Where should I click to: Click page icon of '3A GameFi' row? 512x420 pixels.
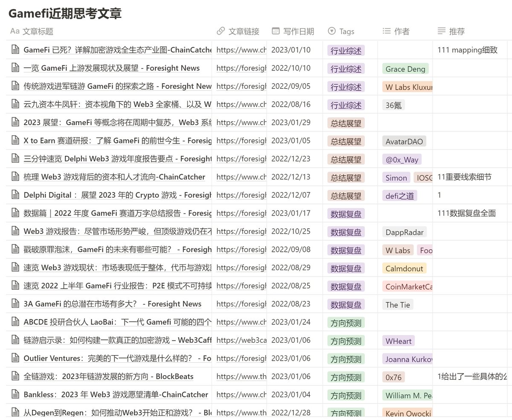(15, 303)
